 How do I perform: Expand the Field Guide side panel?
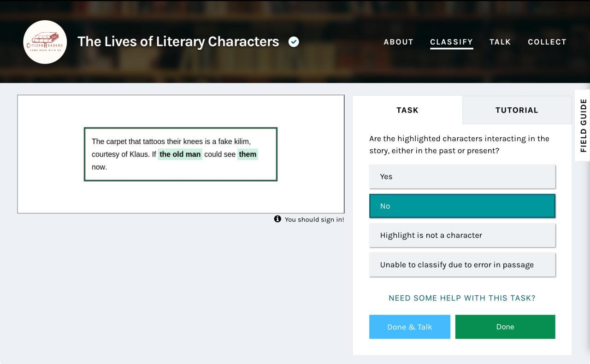pyautogui.click(x=583, y=125)
